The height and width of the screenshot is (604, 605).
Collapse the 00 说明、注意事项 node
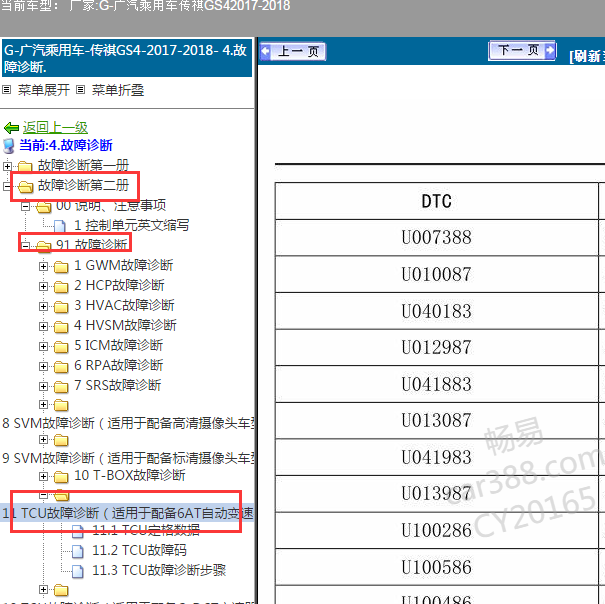[25, 206]
